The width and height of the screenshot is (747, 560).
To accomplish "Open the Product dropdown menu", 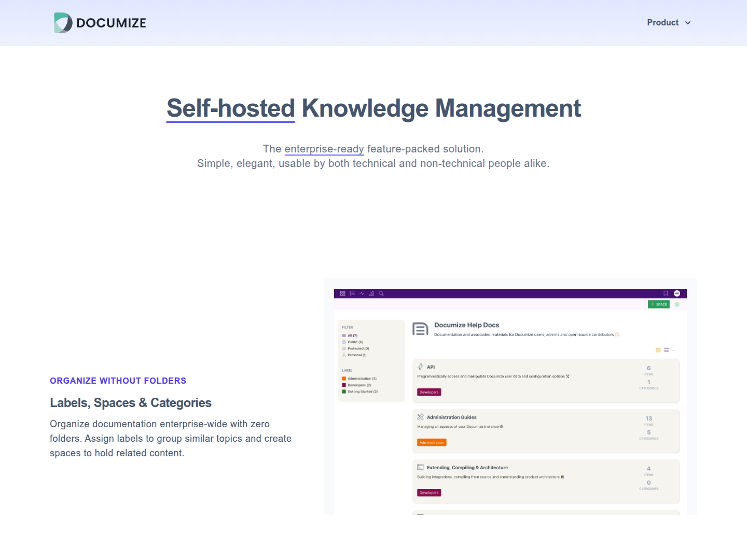I will click(669, 23).
